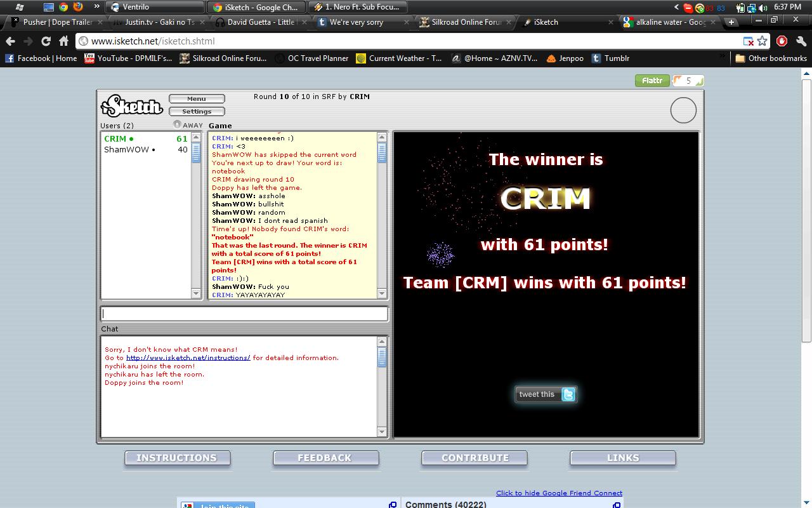Viewport: 812px width, 508px height.
Task: Open the iSketch Settings button
Action: (x=197, y=112)
